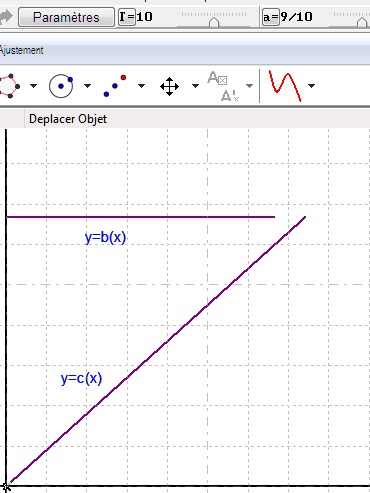370x493 pixels.
Task: Expand dropdown next to red curve tool
Action: tap(311, 86)
